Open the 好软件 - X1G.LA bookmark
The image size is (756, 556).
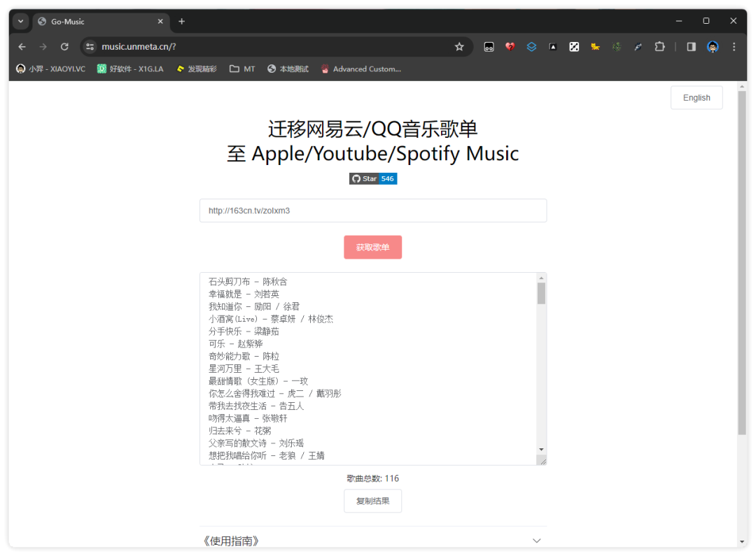[x=130, y=69]
